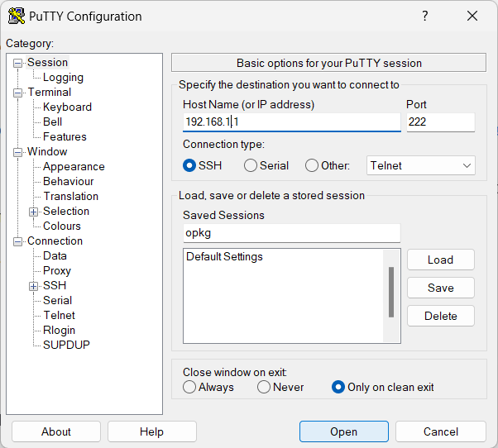Viewport: 498px width, 448px height.
Task: Open Features settings category
Action: coord(65,136)
